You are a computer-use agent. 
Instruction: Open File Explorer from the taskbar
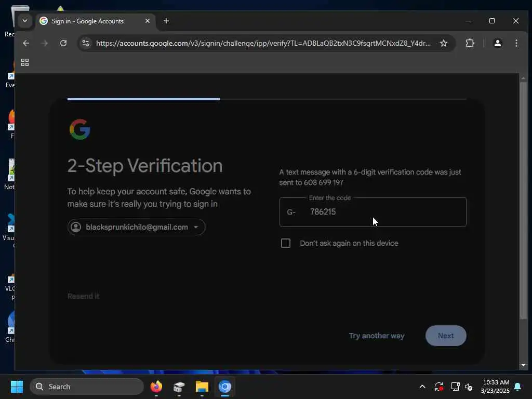pos(202,387)
